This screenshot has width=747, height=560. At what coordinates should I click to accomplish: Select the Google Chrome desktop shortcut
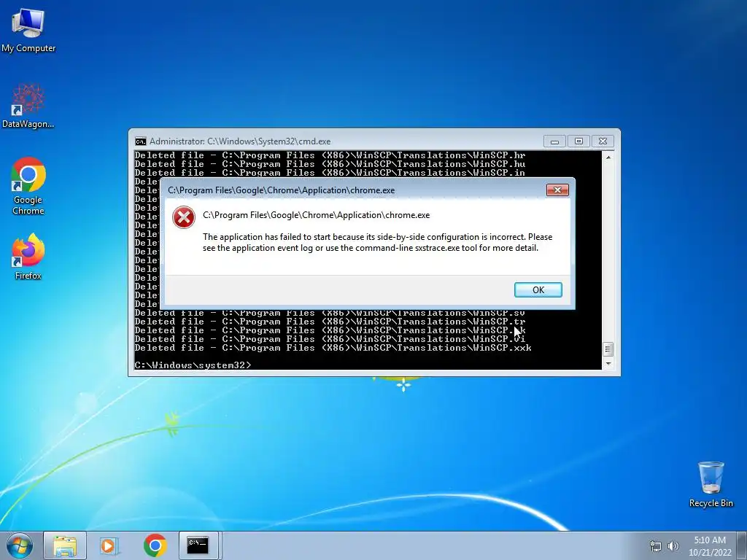28,186
